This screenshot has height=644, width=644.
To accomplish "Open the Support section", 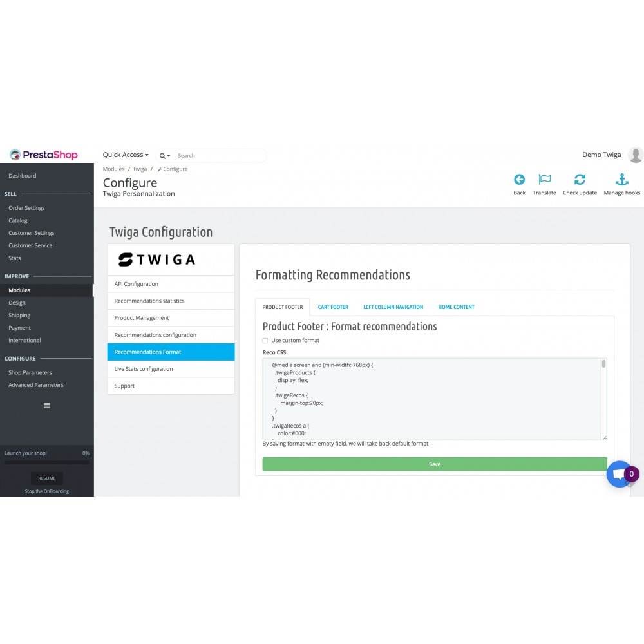I will [171, 386].
